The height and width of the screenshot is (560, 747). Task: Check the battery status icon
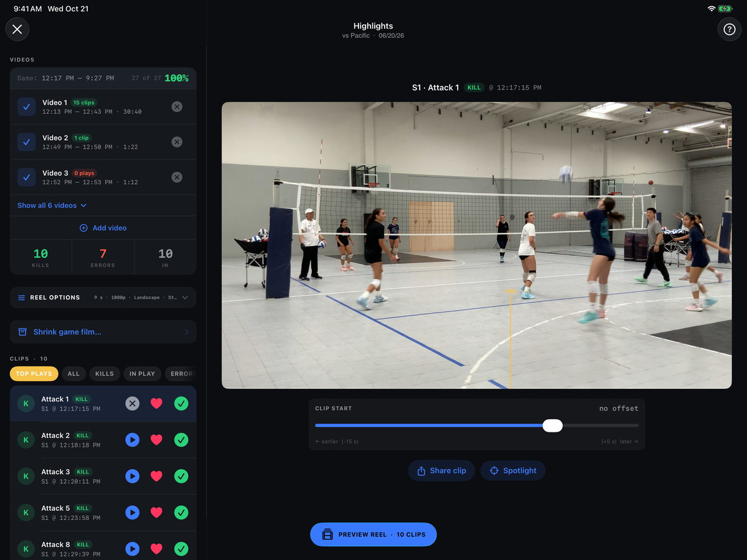pos(725,9)
